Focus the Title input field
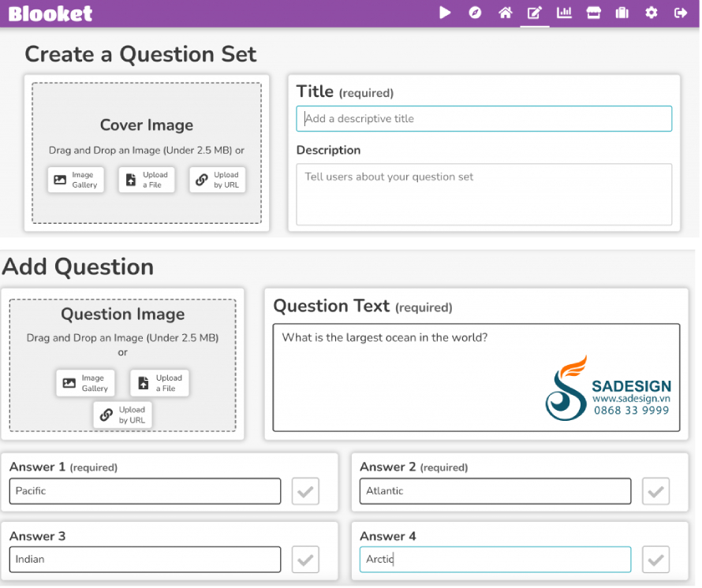 (484, 119)
